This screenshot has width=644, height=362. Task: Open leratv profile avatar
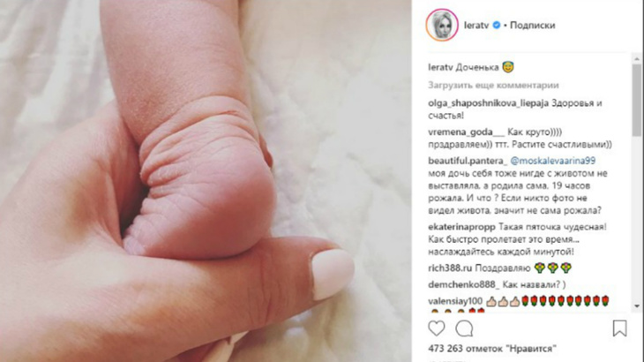[442, 25]
